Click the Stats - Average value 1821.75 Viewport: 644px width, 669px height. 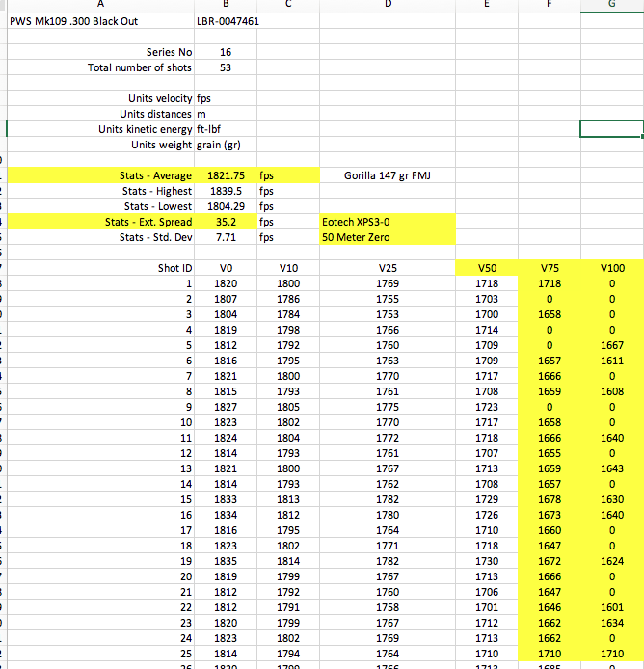click(x=225, y=175)
